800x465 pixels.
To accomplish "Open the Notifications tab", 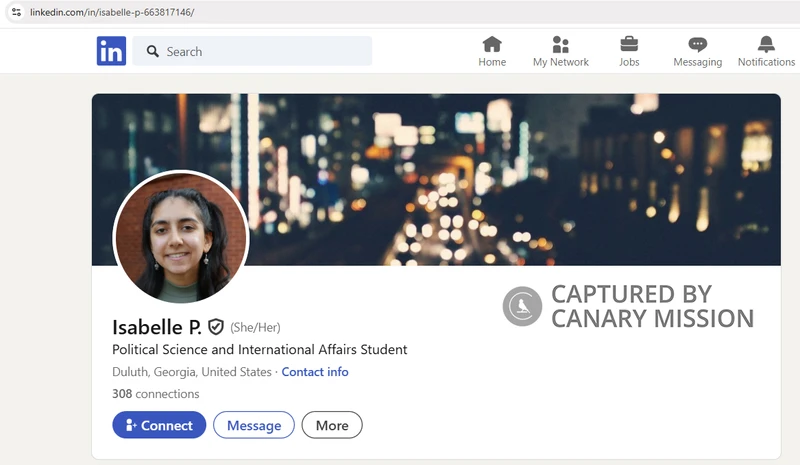I will (x=766, y=52).
